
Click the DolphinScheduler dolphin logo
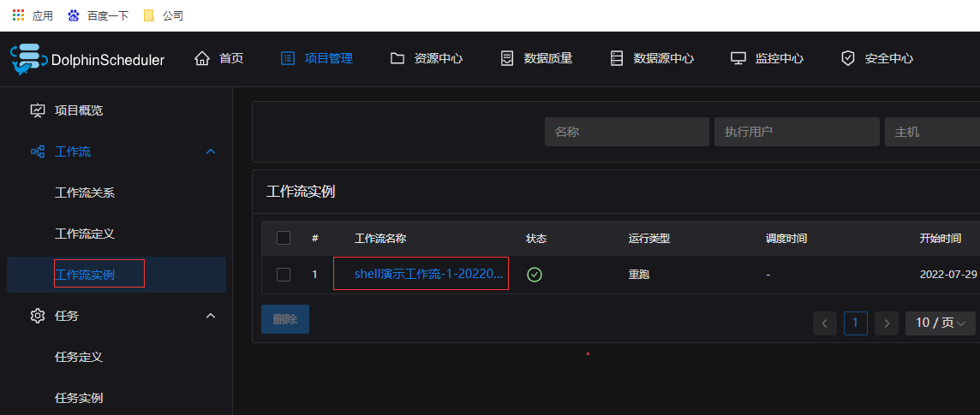click(29, 59)
